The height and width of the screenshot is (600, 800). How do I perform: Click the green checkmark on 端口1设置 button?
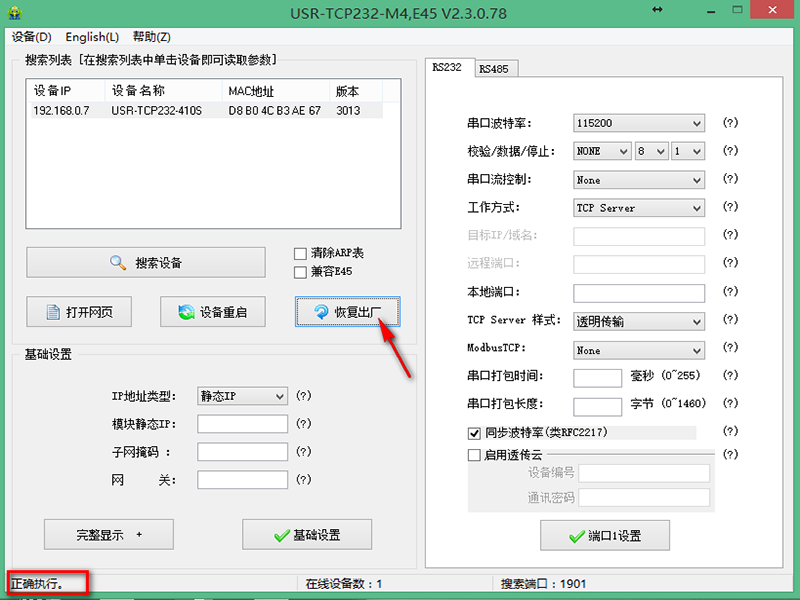click(577, 536)
